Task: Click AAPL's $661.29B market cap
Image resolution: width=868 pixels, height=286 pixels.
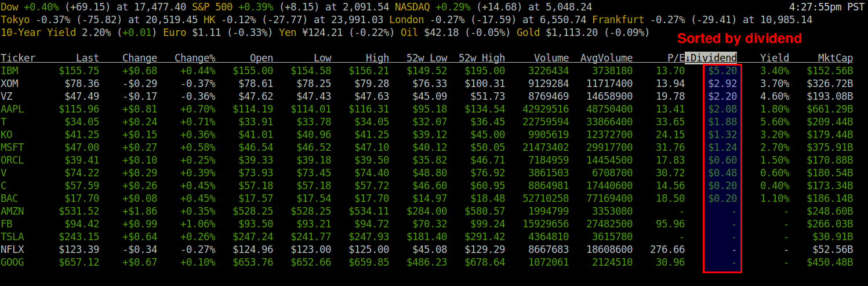Action: pos(830,109)
